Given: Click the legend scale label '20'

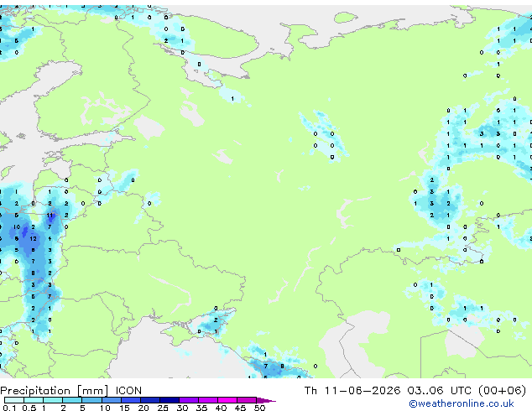Looking at the screenshot, I should coord(143,408).
